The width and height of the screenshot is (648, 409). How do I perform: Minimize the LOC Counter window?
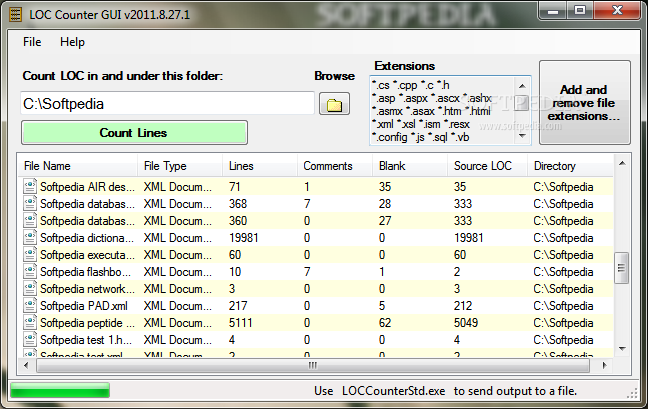point(553,11)
